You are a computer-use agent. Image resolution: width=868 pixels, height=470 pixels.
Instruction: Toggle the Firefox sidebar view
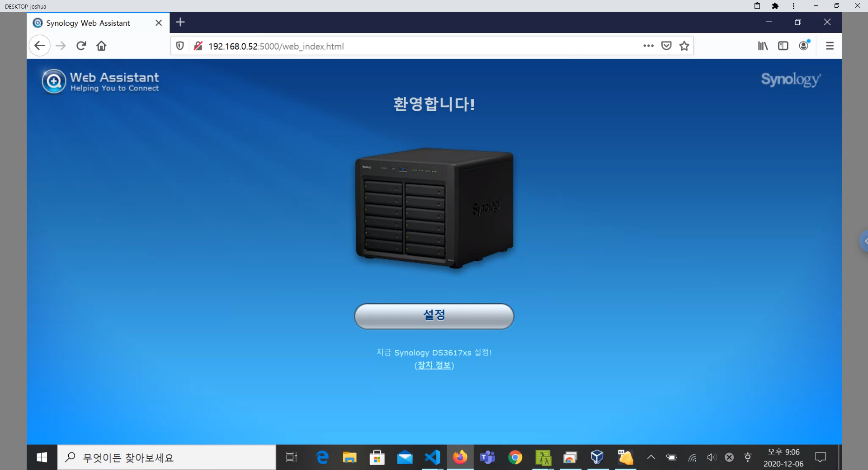[x=783, y=46]
